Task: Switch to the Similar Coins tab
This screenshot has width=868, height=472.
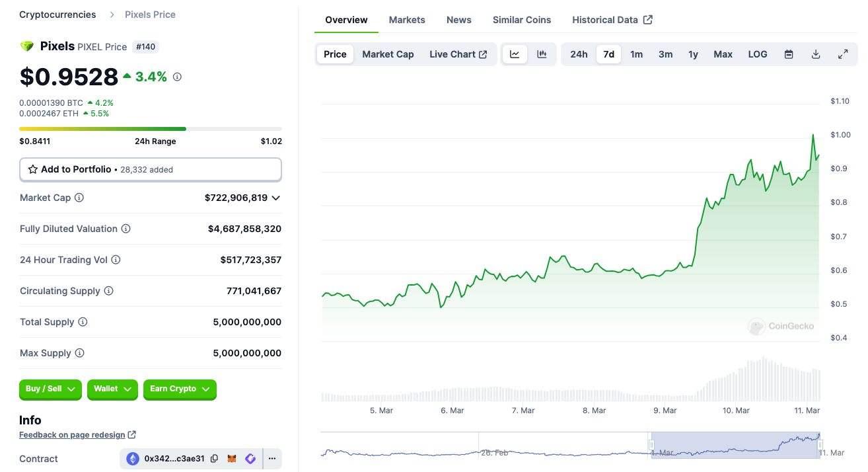Action: 521,20
